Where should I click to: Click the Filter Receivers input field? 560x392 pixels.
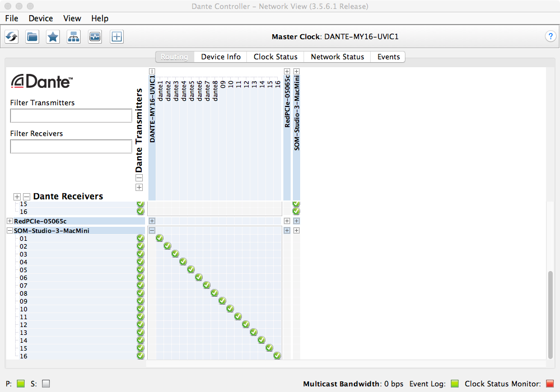pyautogui.click(x=71, y=146)
